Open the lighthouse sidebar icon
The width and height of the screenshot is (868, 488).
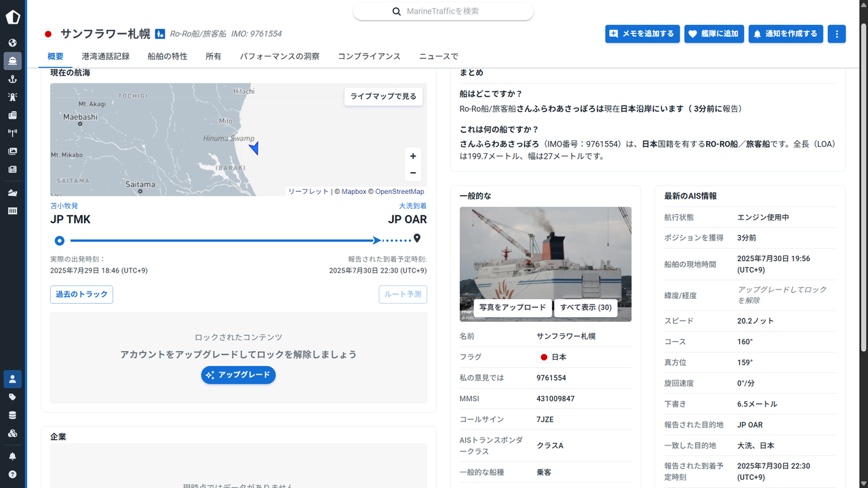(x=12, y=97)
